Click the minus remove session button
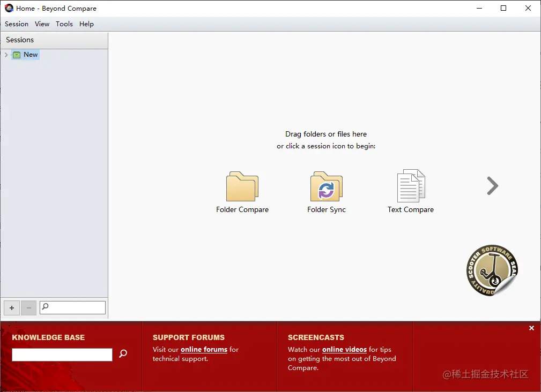This screenshot has height=392, width=541. tap(28, 307)
